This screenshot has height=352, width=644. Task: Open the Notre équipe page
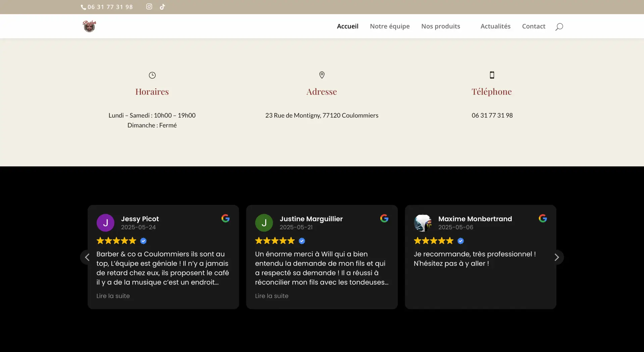(x=389, y=26)
